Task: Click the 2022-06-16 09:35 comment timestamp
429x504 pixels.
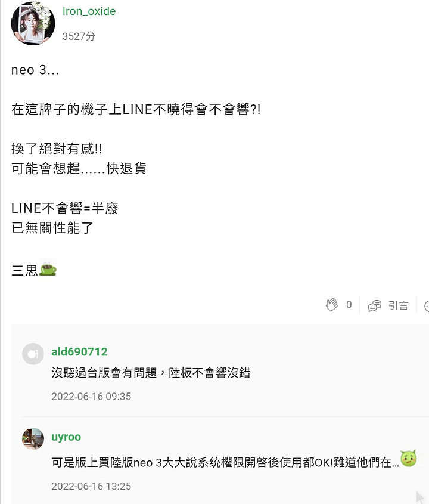Action: tap(91, 396)
